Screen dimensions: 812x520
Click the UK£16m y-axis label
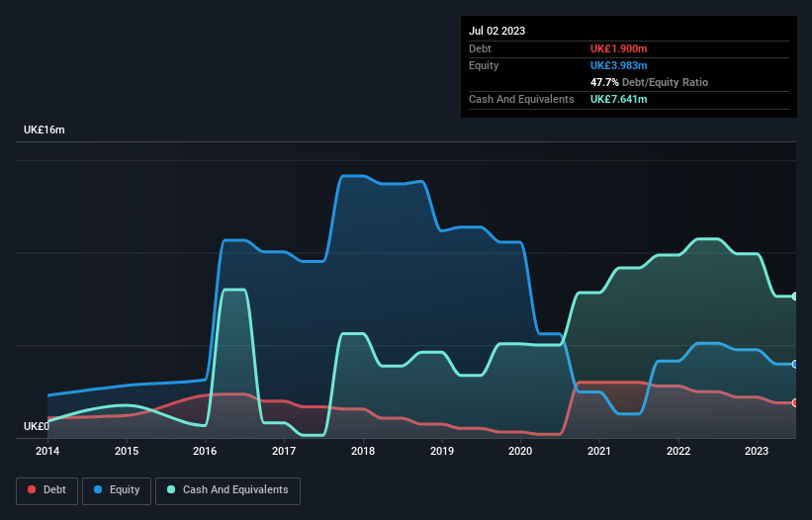[x=45, y=130]
